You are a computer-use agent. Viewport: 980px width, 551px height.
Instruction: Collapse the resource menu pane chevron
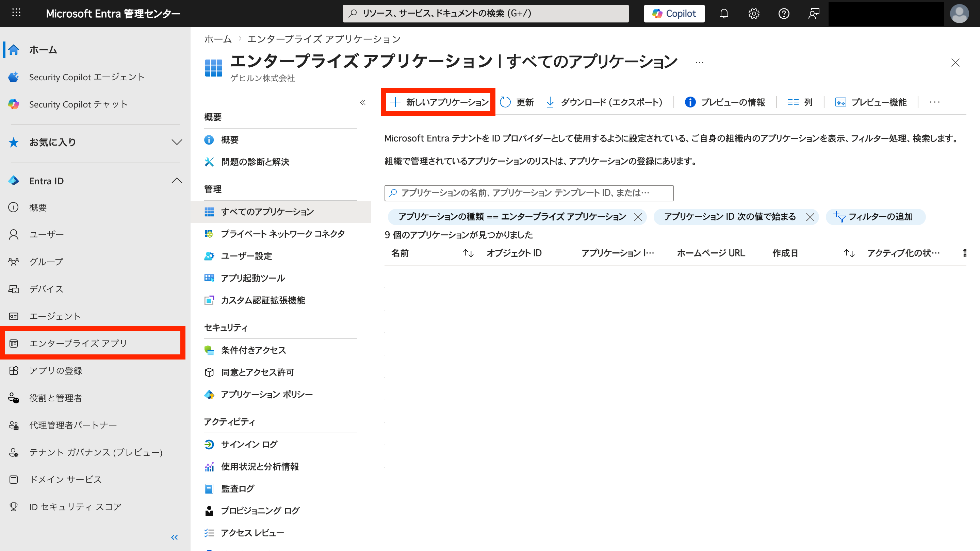(362, 102)
